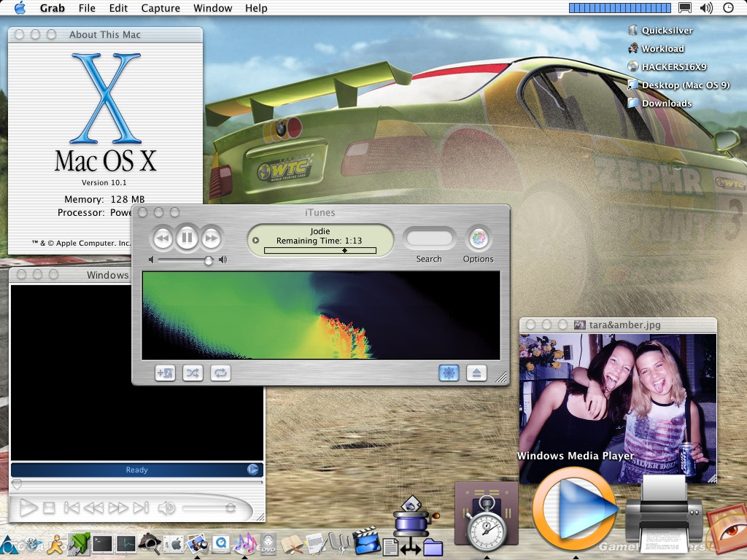Image resolution: width=747 pixels, height=560 pixels.
Task: Click the display menu bar icon
Action: pos(684,7)
